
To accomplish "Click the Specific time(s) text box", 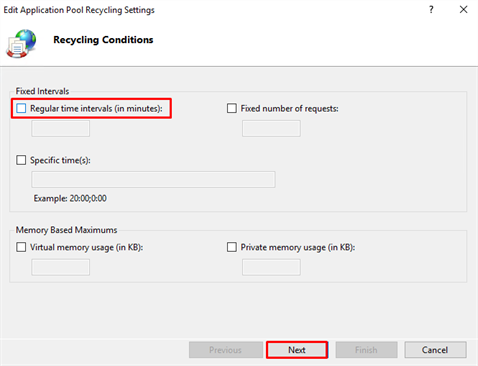I will 153,180.
